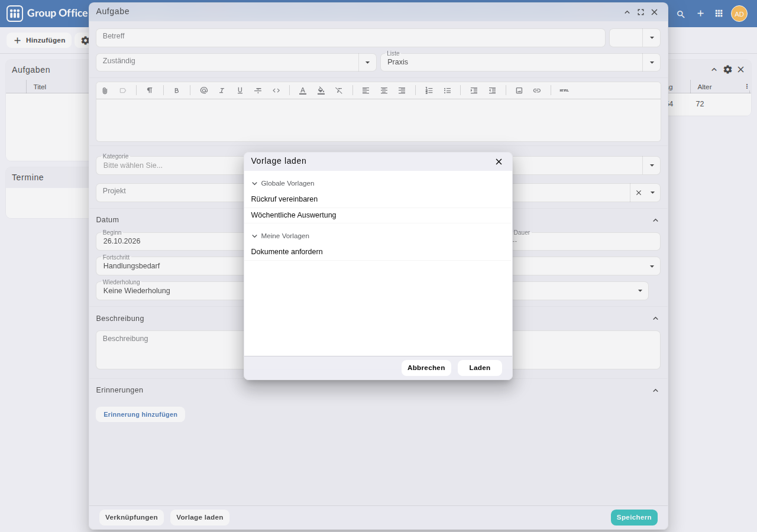Click the insert image icon
Screen dimensions: 757x532
519,90
